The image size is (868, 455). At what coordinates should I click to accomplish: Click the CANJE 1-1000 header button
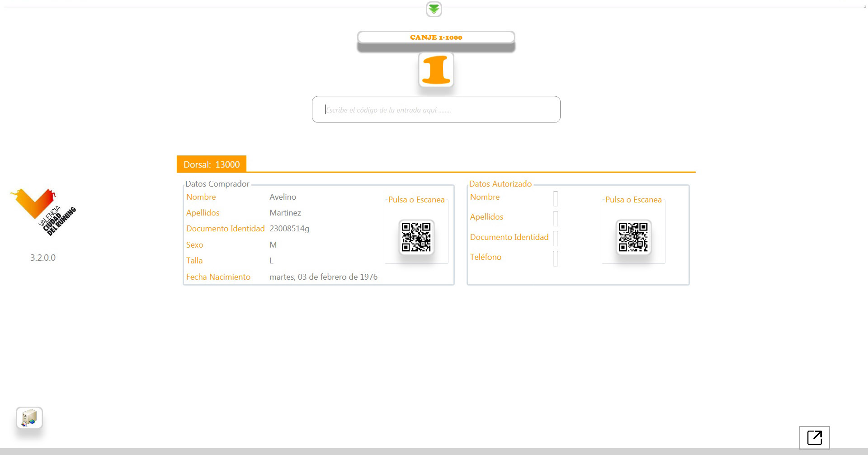pos(436,38)
